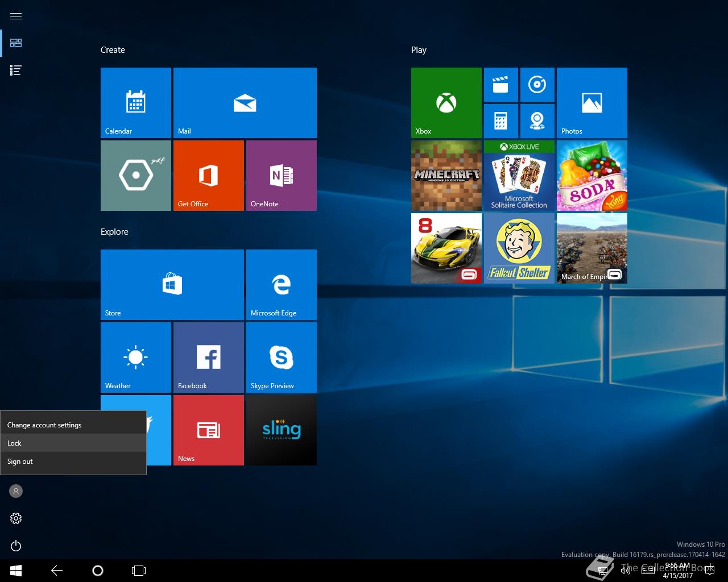728x582 pixels.
Task: Open Cortana circle on taskbar
Action: pyautogui.click(x=98, y=571)
